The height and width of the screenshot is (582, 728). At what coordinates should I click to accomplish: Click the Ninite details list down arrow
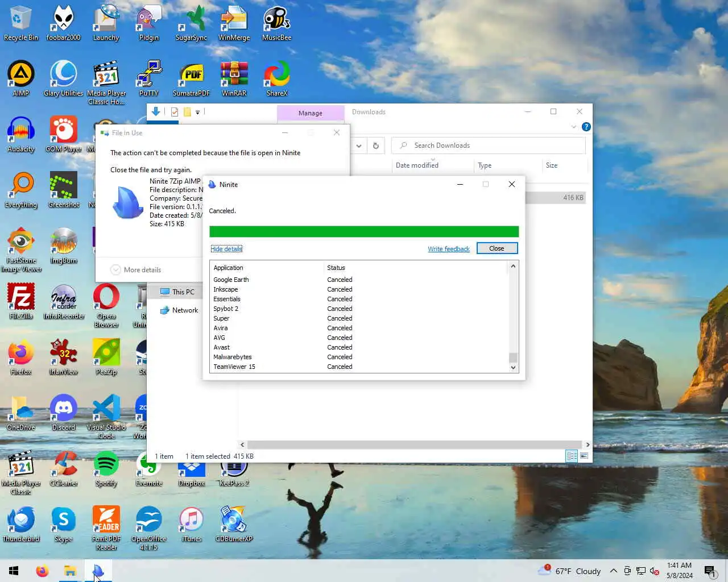[x=513, y=368]
